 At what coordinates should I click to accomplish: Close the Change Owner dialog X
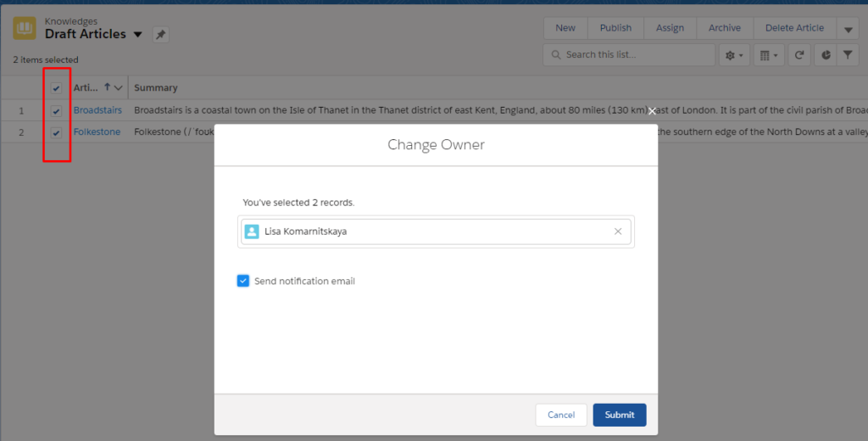652,111
